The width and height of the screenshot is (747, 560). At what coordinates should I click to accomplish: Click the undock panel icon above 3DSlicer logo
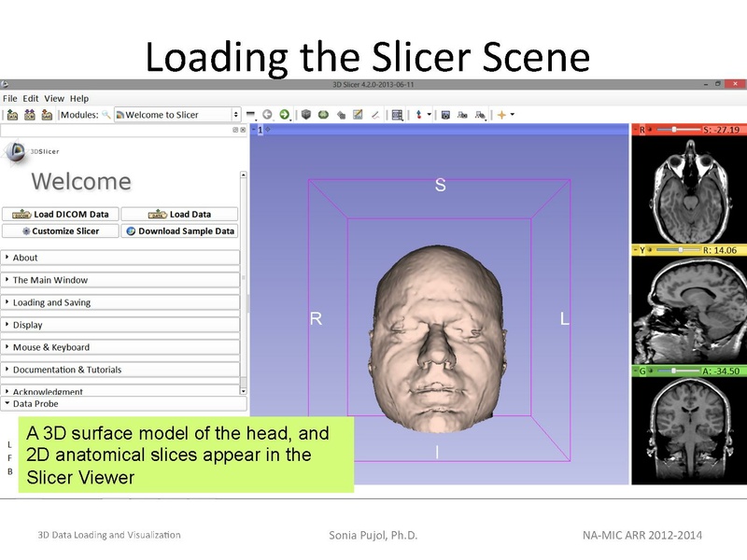point(235,130)
